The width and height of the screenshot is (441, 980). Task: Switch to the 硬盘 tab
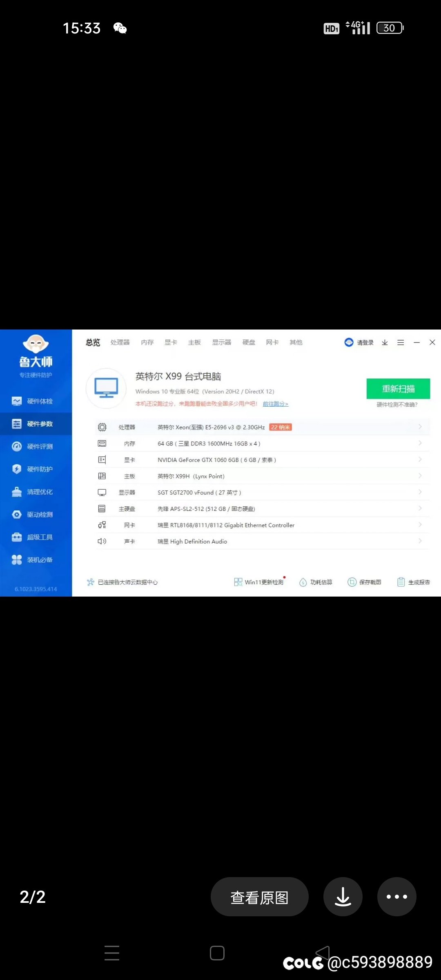click(x=249, y=343)
